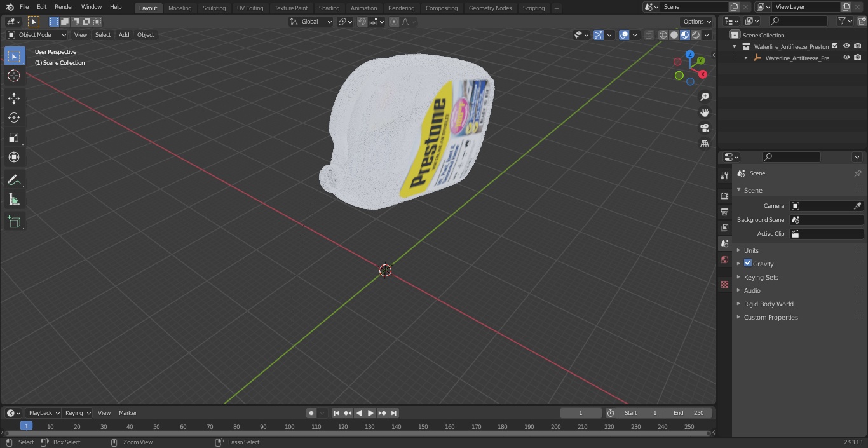Open the Output properties tab

(724, 212)
